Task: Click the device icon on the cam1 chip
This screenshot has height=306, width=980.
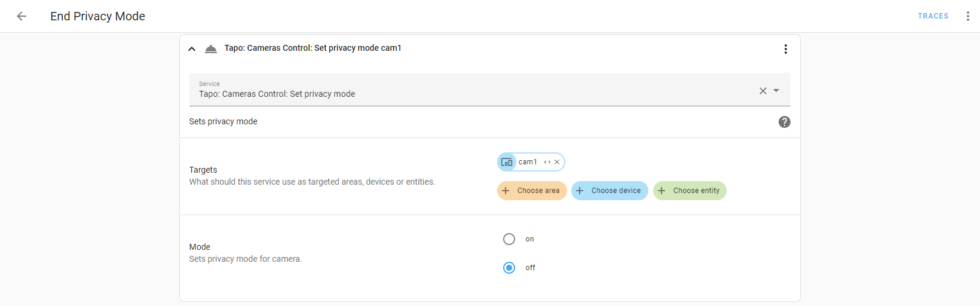Action: (507, 162)
